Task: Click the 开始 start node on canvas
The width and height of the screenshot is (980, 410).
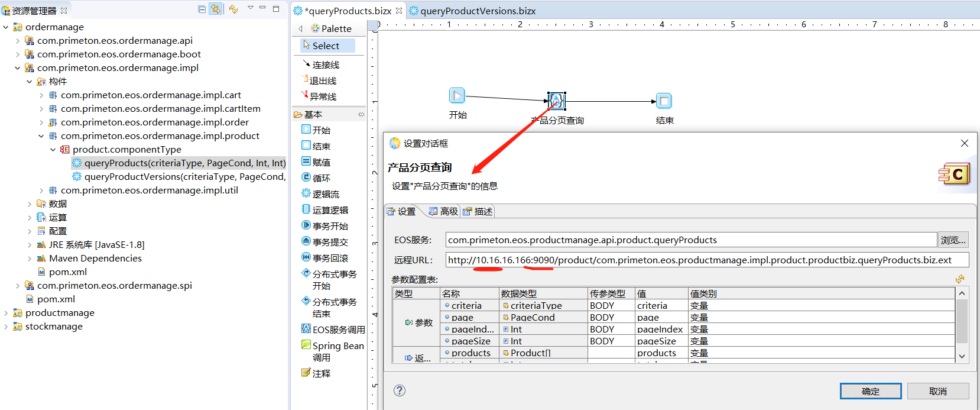Action: point(457,95)
